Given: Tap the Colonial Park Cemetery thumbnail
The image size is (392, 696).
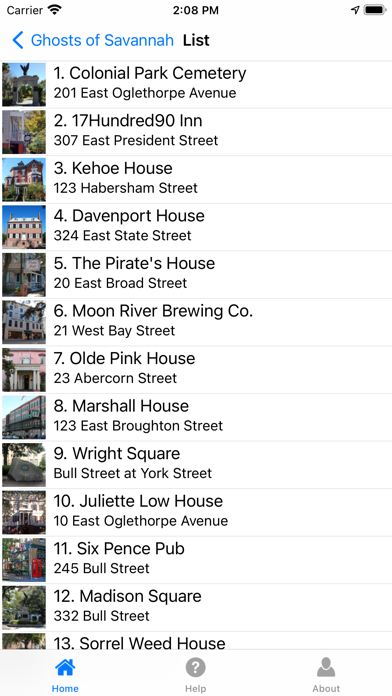Looking at the screenshot, I should [24, 84].
